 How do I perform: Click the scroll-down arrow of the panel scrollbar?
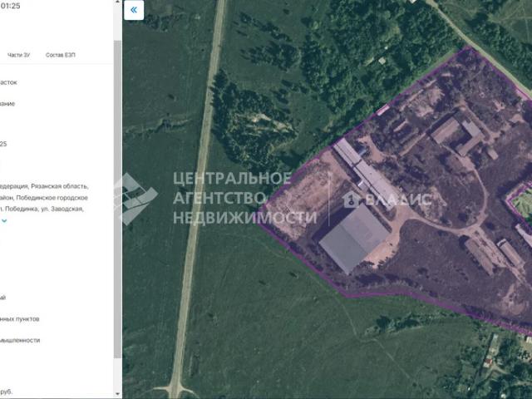[117, 393]
